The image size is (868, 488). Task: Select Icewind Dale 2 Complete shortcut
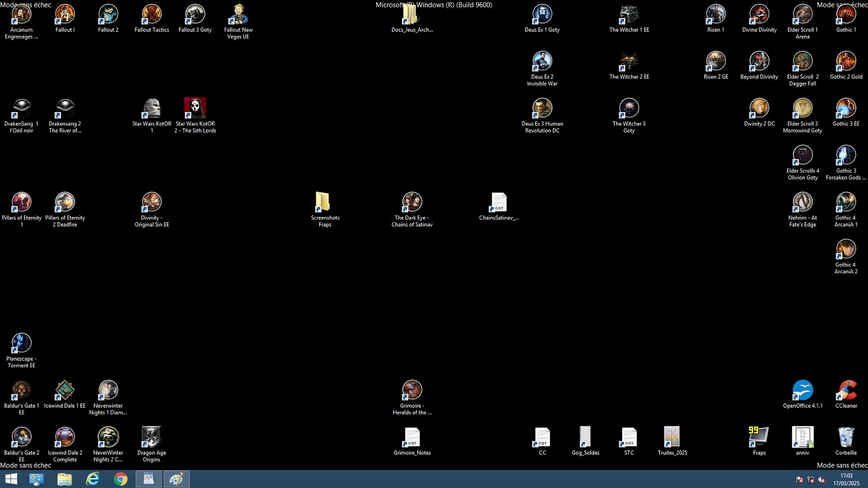click(x=65, y=436)
